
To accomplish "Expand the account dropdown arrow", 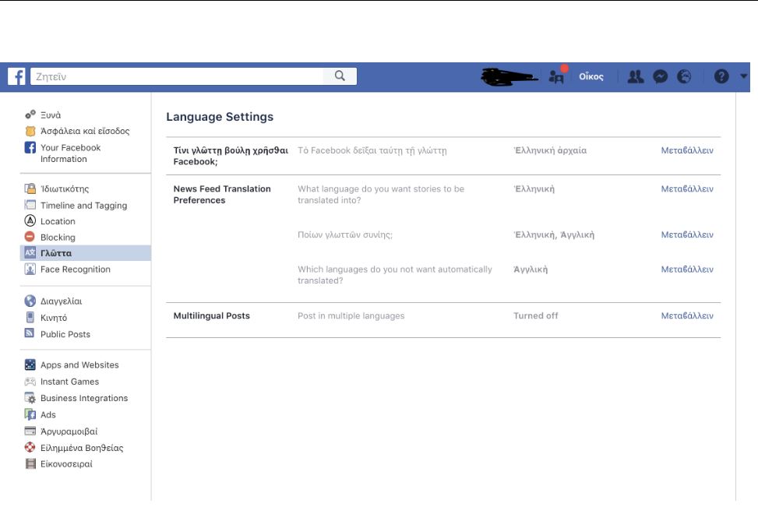I will pos(743,76).
